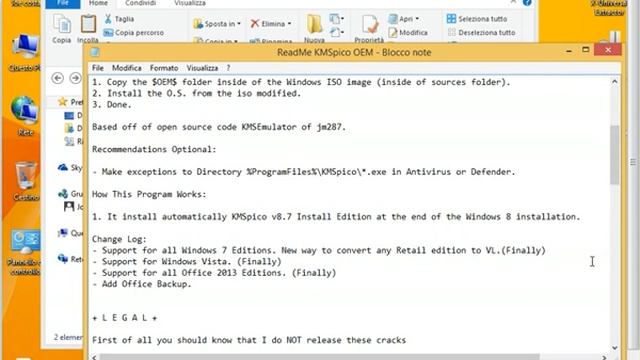The height and width of the screenshot is (360, 640).
Task: Click the Notepad scroll up arrow
Action: (615, 82)
